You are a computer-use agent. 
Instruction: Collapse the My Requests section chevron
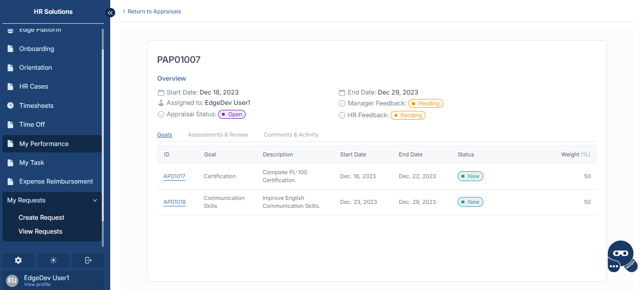coord(95,200)
